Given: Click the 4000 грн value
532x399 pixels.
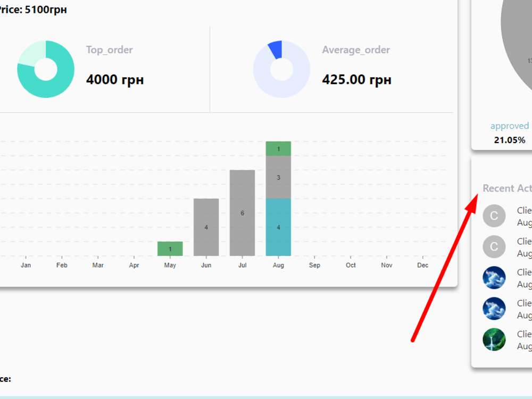Looking at the screenshot, I should pyautogui.click(x=115, y=80).
